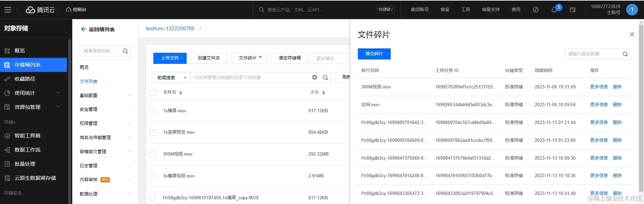Expand resource package management chevron

click(x=58, y=107)
